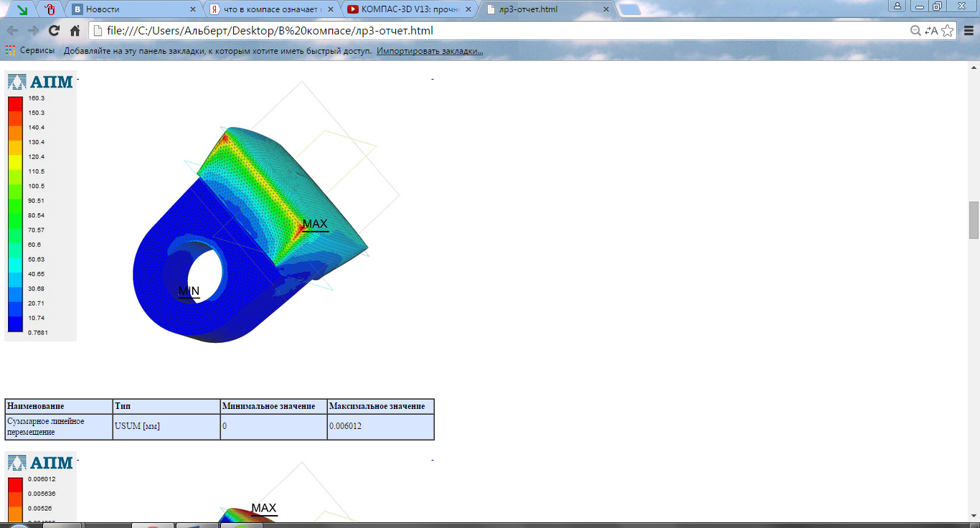The height and width of the screenshot is (528, 980).
Task: Click the 160.3 legend value
Action: tap(37, 98)
